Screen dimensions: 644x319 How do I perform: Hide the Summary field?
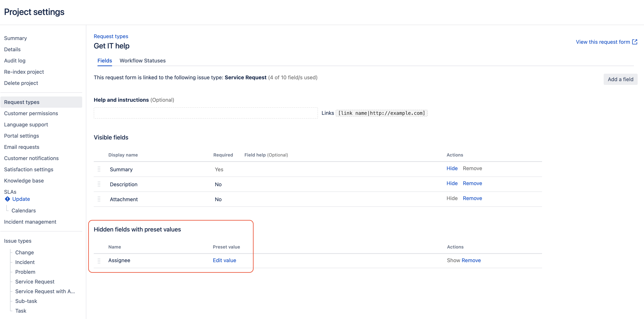click(452, 168)
